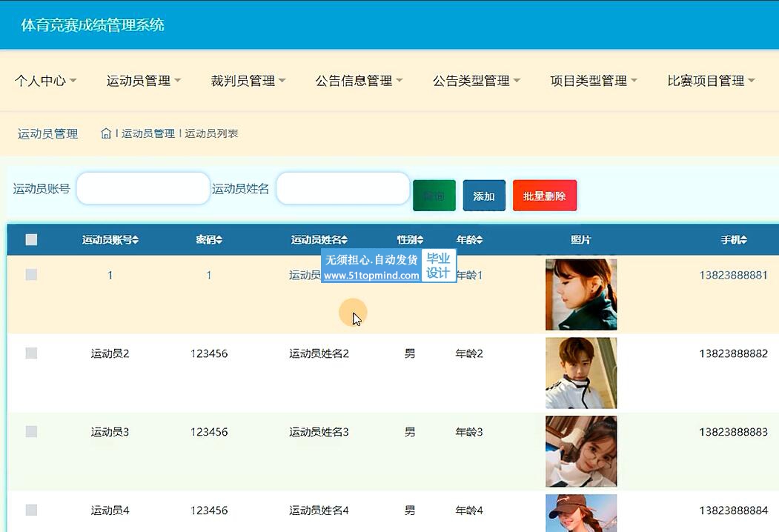779x532 pixels.
Task: Expand the 项目类型管理 dropdown menu
Action: (x=593, y=81)
